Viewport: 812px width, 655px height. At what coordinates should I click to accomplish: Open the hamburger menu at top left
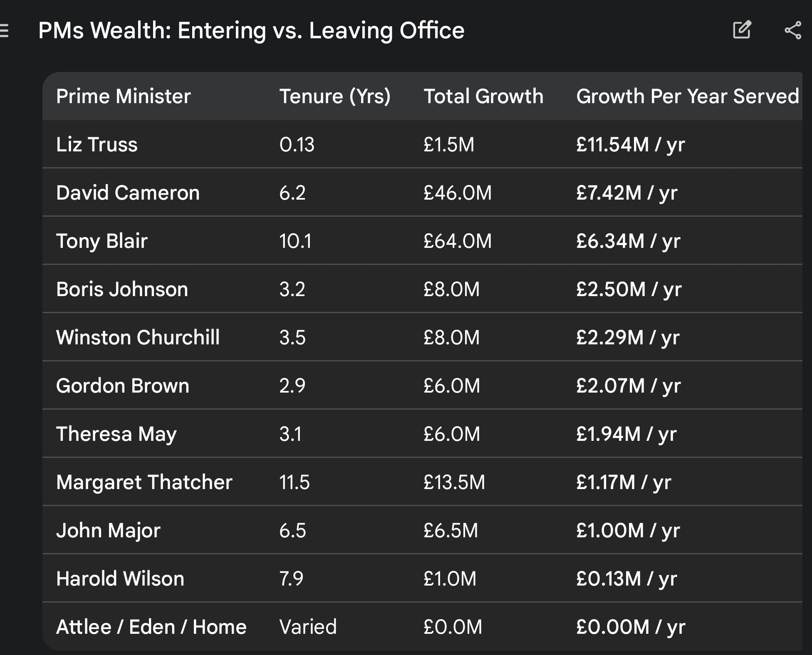[x=4, y=31]
